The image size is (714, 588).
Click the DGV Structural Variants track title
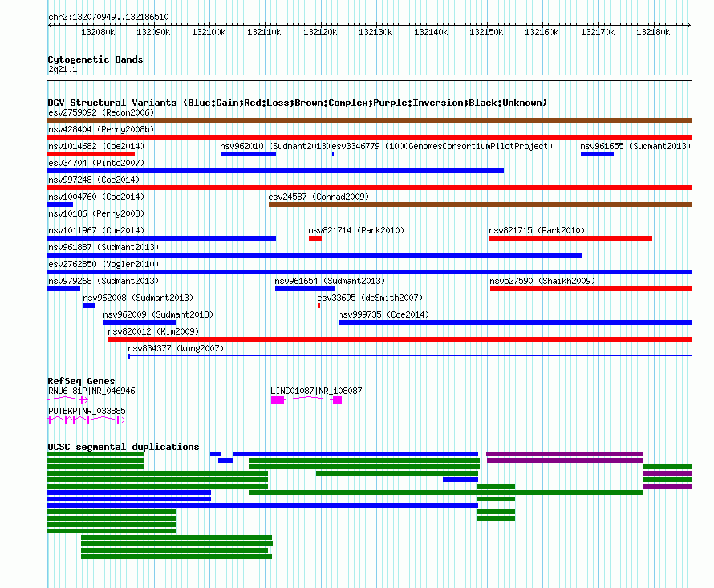(x=297, y=103)
